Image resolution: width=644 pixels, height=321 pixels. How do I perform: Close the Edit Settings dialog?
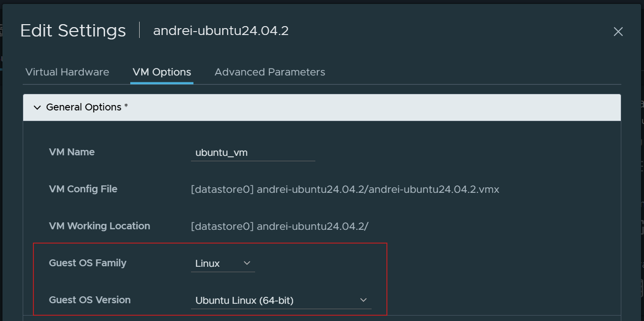tap(618, 32)
